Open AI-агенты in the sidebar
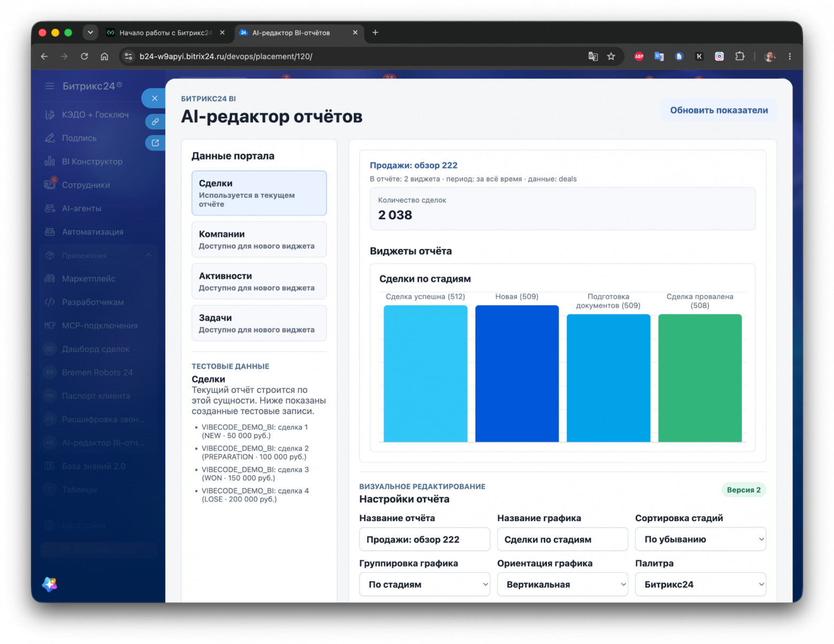This screenshot has width=834, height=644. tap(81, 208)
